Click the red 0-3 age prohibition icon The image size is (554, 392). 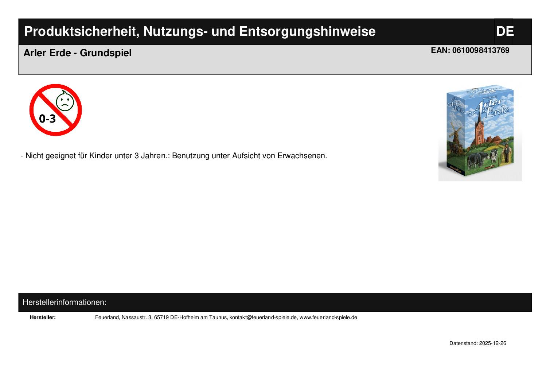click(55, 110)
